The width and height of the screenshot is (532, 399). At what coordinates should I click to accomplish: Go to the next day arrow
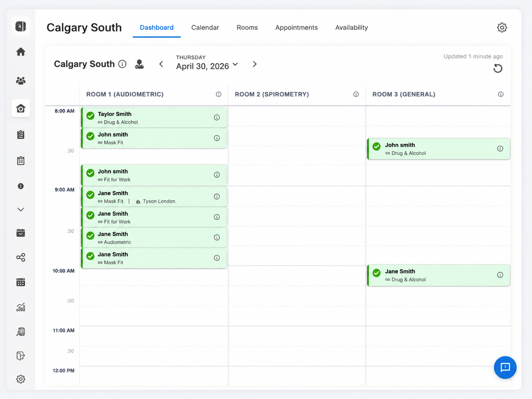pyautogui.click(x=255, y=64)
